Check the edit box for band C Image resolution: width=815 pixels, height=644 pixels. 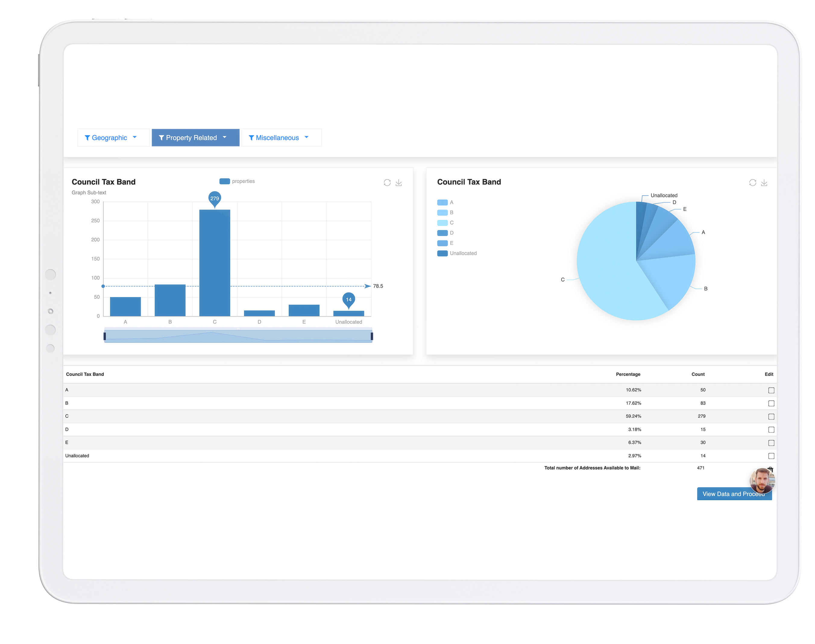pyautogui.click(x=771, y=417)
